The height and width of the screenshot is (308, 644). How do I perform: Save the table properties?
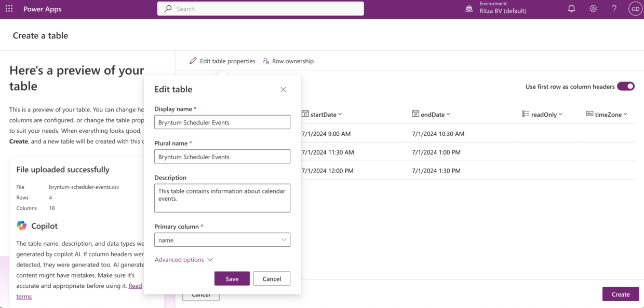(232, 278)
